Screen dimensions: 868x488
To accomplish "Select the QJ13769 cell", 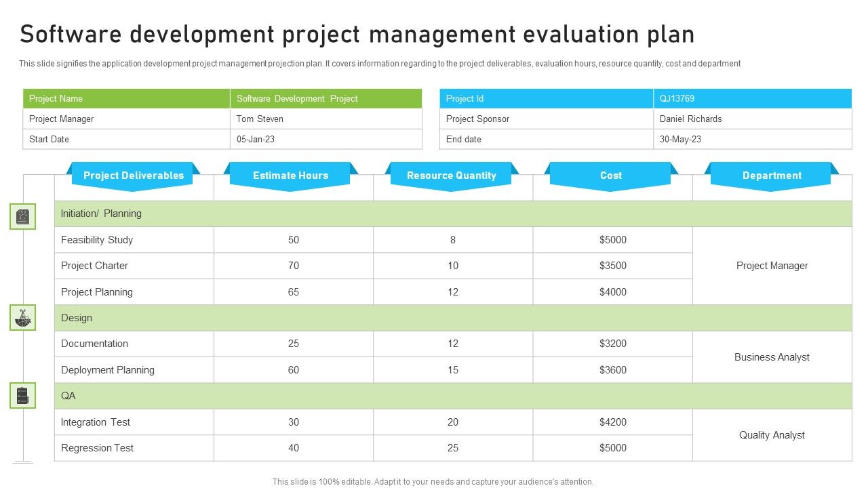I will point(753,99).
